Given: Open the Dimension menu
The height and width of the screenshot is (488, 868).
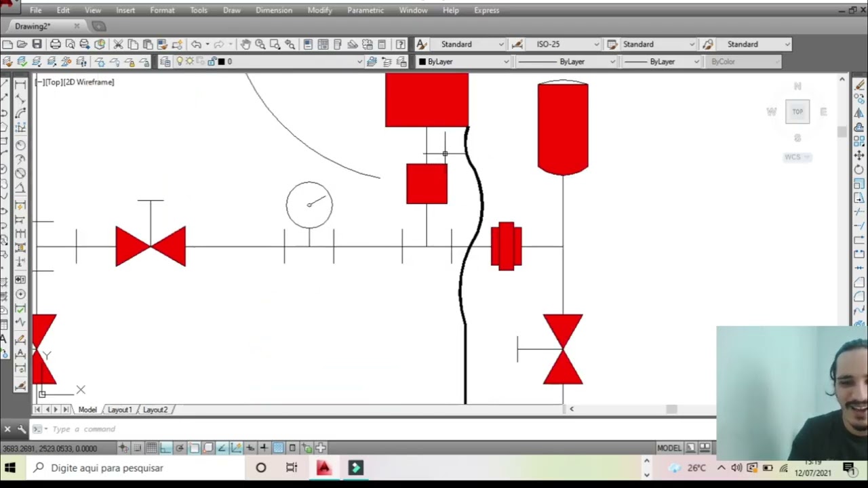Looking at the screenshot, I should 274,10.
